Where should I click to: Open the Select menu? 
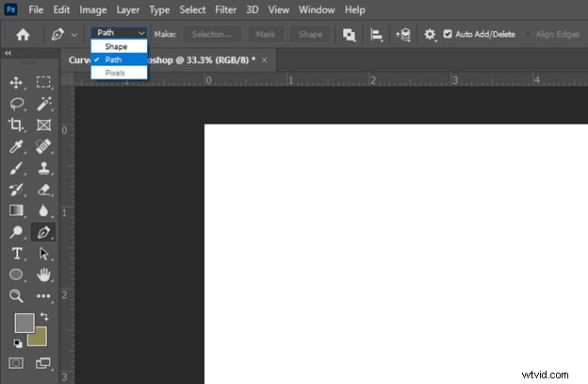[x=192, y=9]
